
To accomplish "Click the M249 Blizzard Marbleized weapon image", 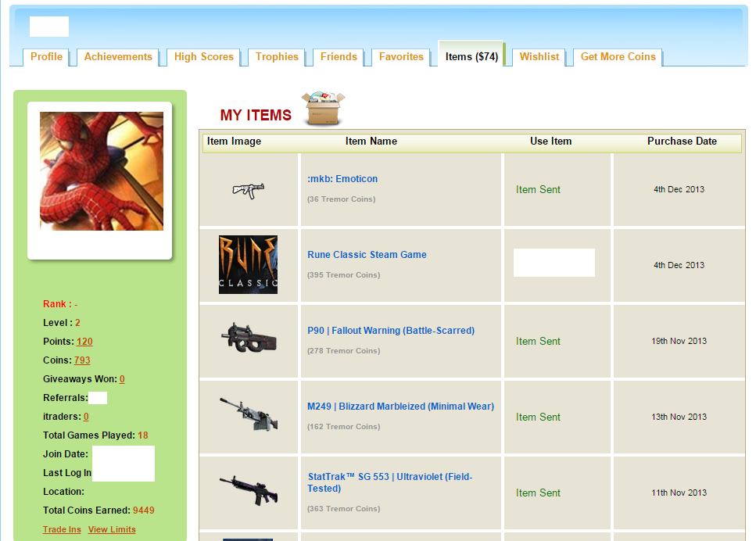I will point(248,414).
